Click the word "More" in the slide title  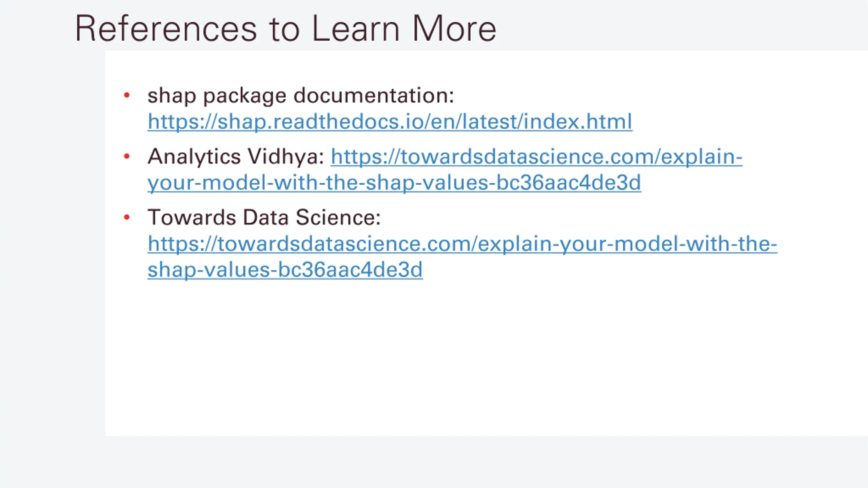coord(454,29)
